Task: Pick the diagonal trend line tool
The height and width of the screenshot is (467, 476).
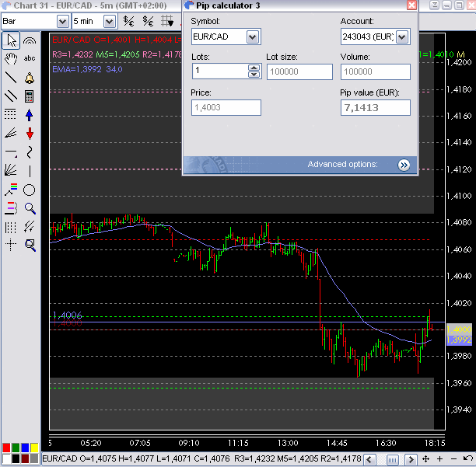Action: pyautogui.click(x=11, y=78)
